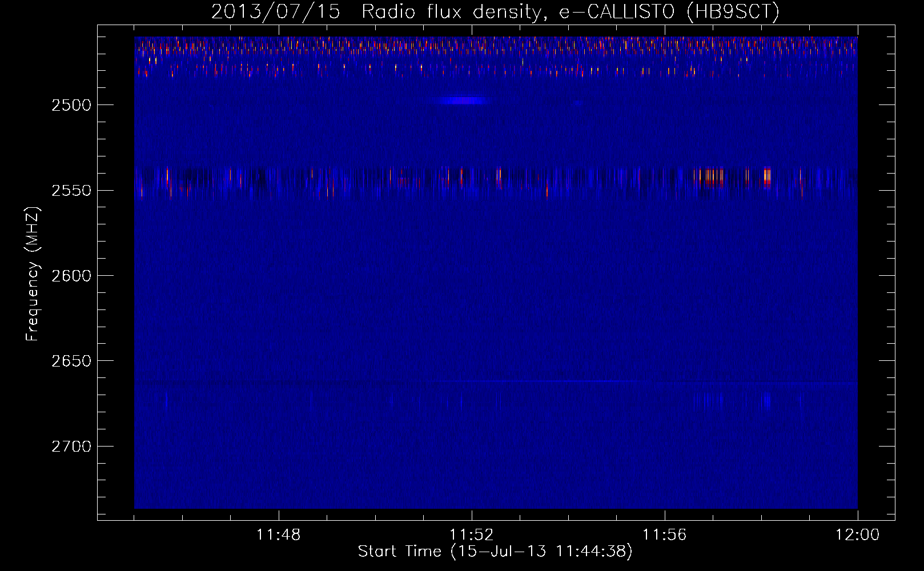Click the 2500 frequency tick label
This screenshot has height=571, width=924.
point(71,105)
